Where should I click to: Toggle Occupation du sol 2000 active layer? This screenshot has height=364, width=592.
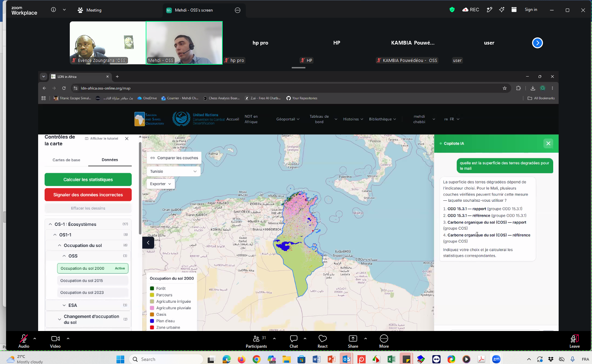(x=93, y=268)
